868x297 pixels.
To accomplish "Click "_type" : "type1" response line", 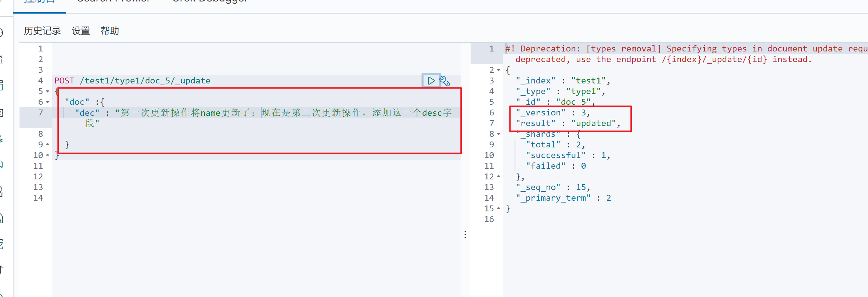I will tap(560, 92).
